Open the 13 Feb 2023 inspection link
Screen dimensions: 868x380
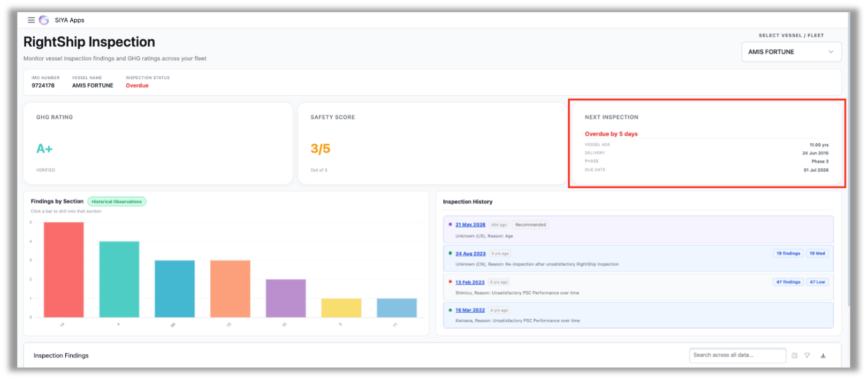470,282
